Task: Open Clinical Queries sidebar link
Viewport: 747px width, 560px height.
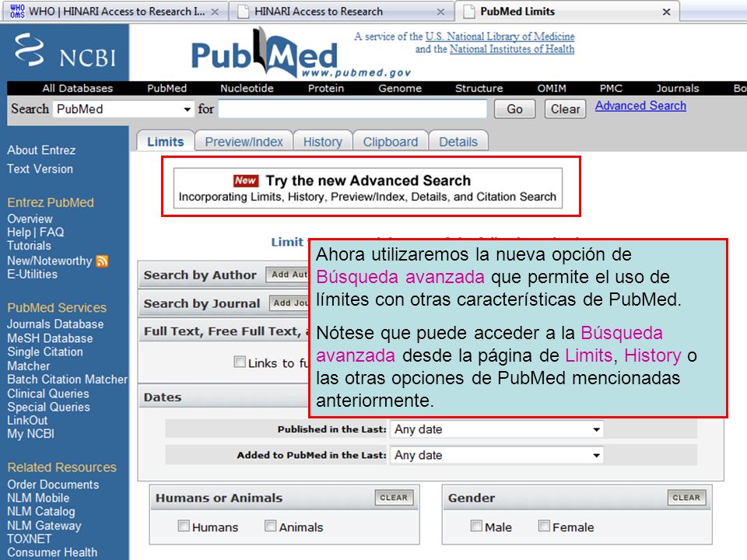Action: pyautogui.click(x=48, y=394)
